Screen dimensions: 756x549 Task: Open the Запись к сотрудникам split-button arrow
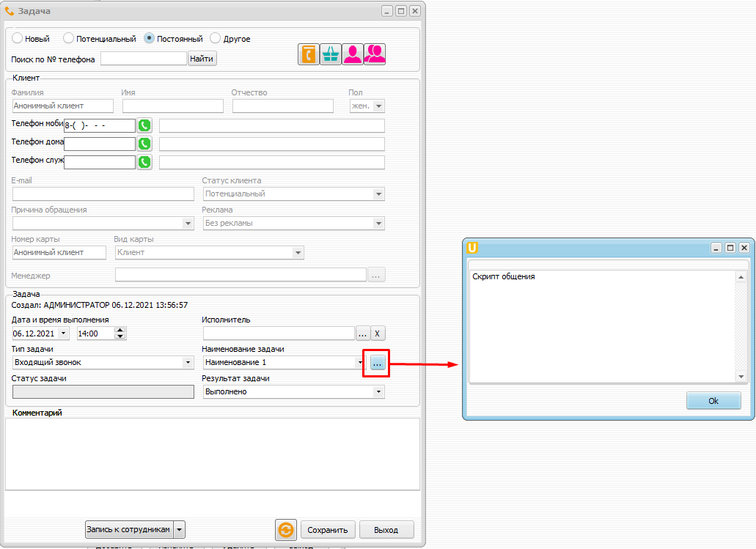coord(179,529)
